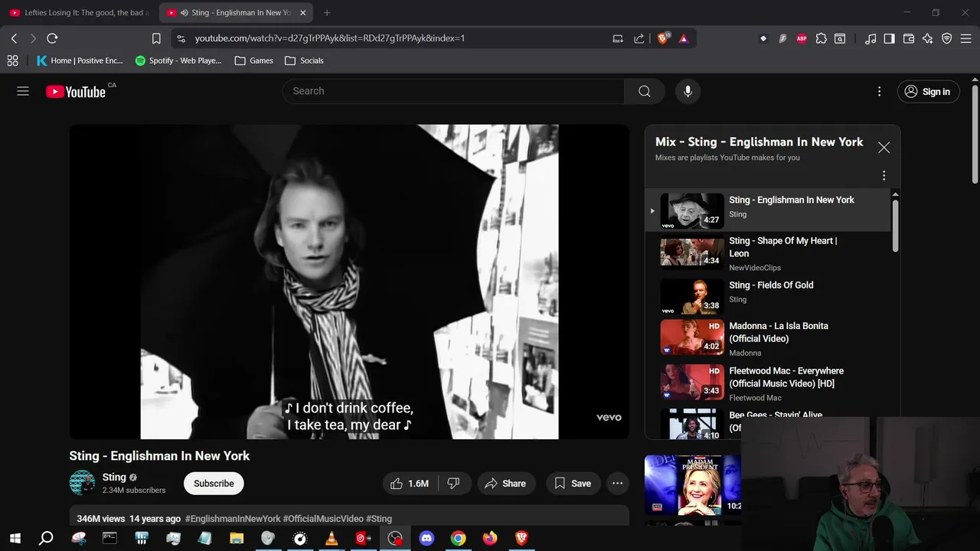Open more actions ellipsis below video
980x551 pixels.
point(617,483)
